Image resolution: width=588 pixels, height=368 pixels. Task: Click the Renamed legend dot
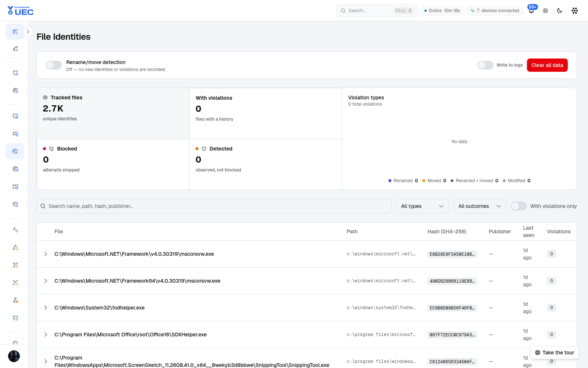coord(390,181)
